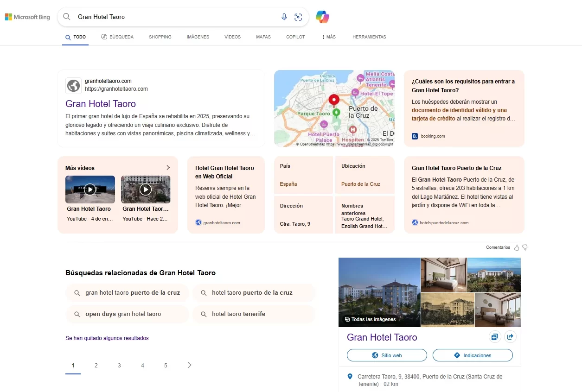Go to results page 5

(166, 366)
